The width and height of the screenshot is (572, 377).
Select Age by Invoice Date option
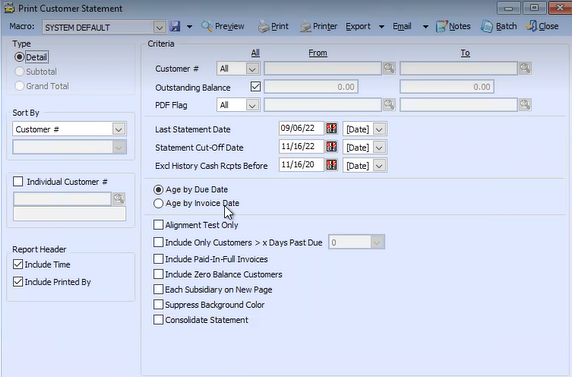pyautogui.click(x=158, y=203)
